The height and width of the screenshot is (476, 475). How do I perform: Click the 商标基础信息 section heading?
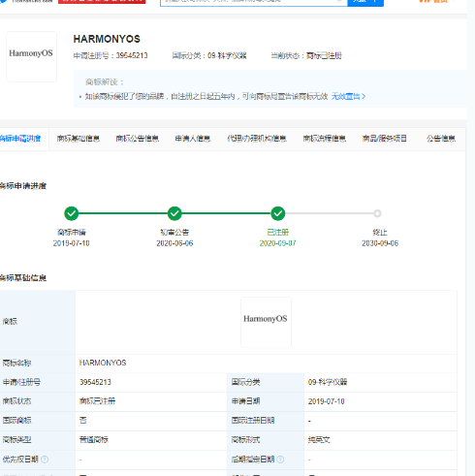point(23,278)
